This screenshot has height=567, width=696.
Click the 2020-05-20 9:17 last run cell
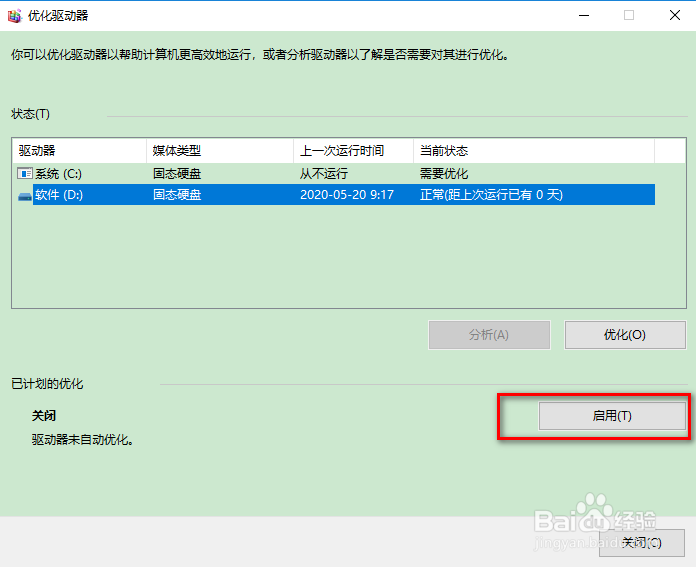[347, 195]
